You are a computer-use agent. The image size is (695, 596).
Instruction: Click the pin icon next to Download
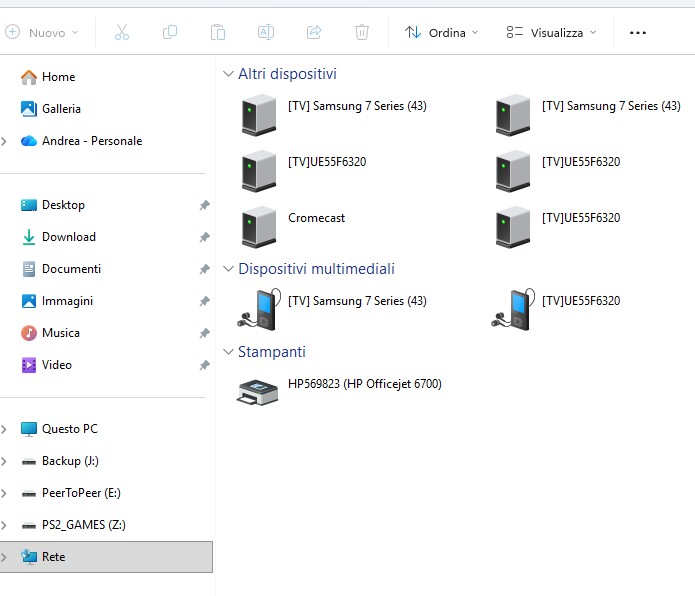coord(204,237)
